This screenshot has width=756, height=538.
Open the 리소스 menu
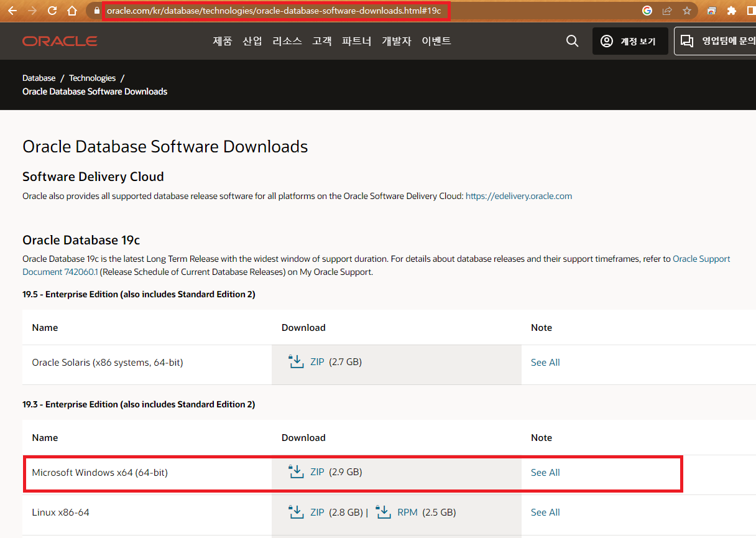287,41
